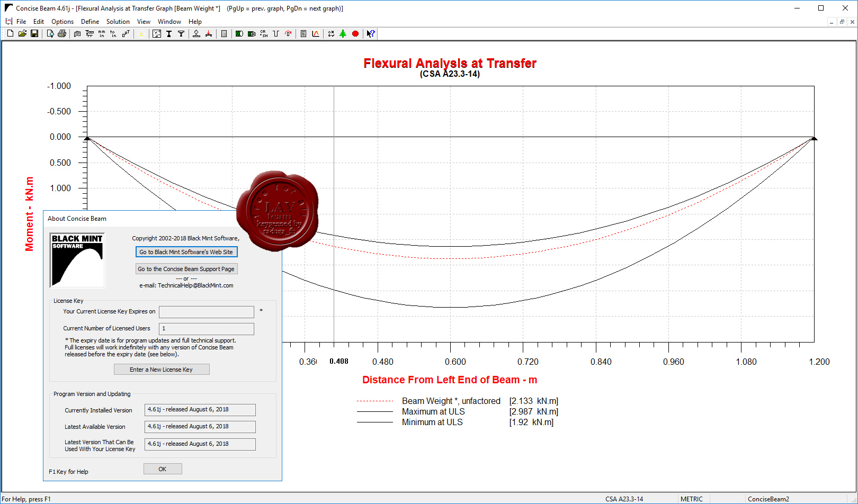Click the 'o pT' toolbar icon
Image resolution: width=858 pixels, height=504 pixels.
[x=126, y=33]
